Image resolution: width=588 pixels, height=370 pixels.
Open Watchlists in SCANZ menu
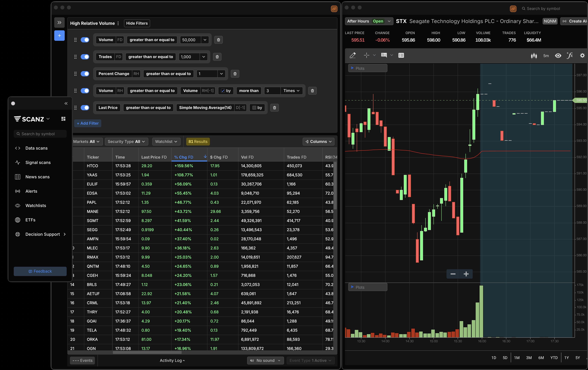coord(36,206)
